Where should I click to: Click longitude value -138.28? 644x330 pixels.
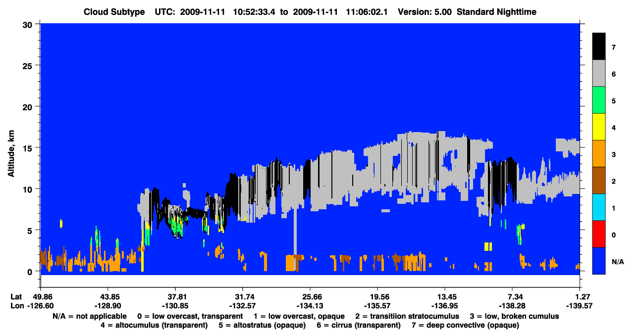(x=512, y=306)
